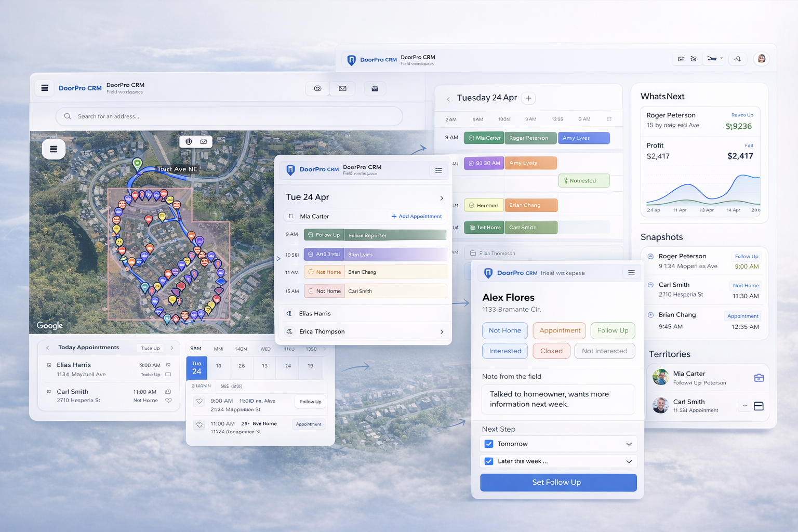Viewport: 798px width, 532px height.
Task: Click briefcase icon in Mia Carter territory
Action: click(x=759, y=378)
